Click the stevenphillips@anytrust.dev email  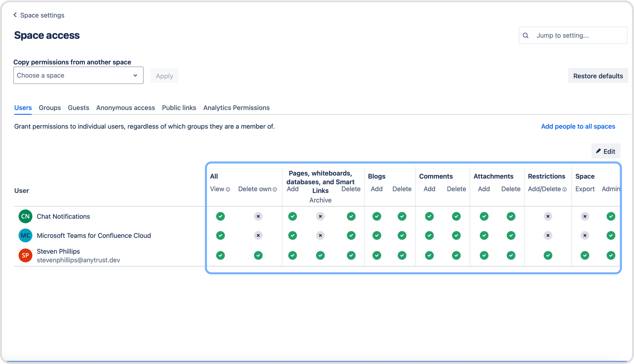78,260
